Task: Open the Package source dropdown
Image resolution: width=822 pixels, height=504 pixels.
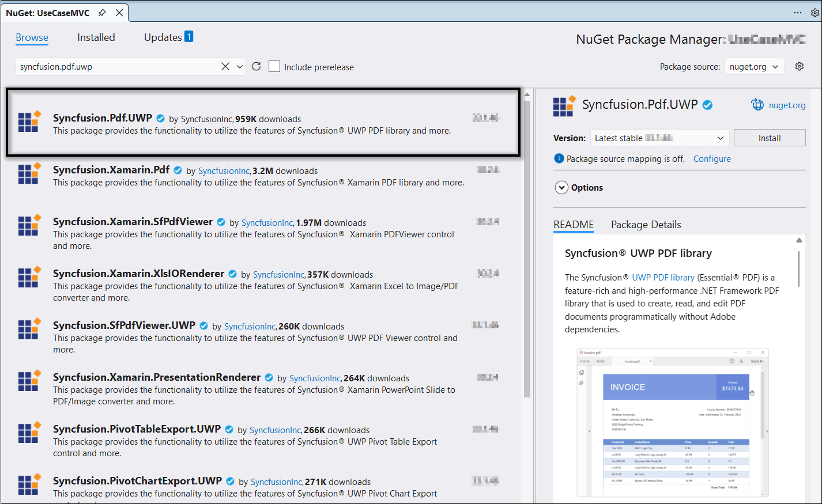Action: click(754, 66)
